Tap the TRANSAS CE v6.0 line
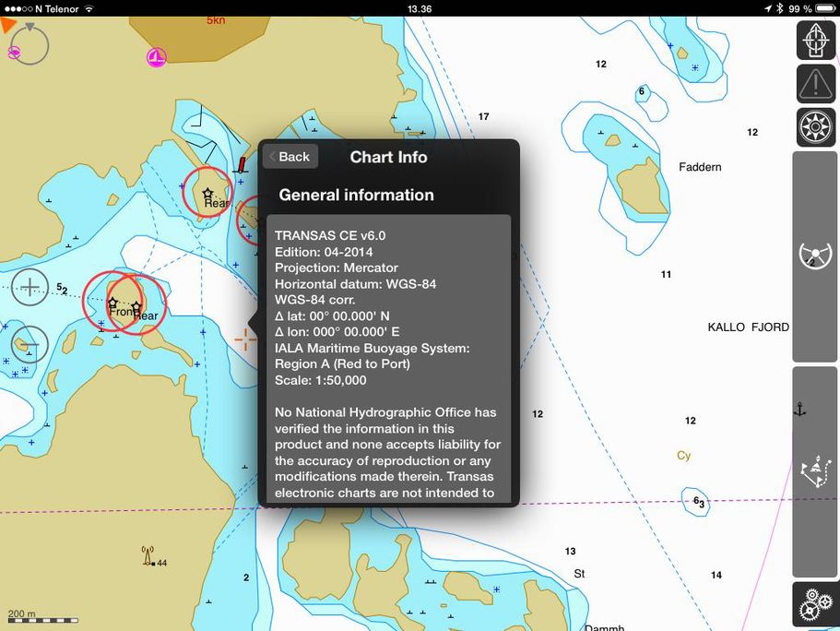The height and width of the screenshot is (631, 840). pos(330,235)
